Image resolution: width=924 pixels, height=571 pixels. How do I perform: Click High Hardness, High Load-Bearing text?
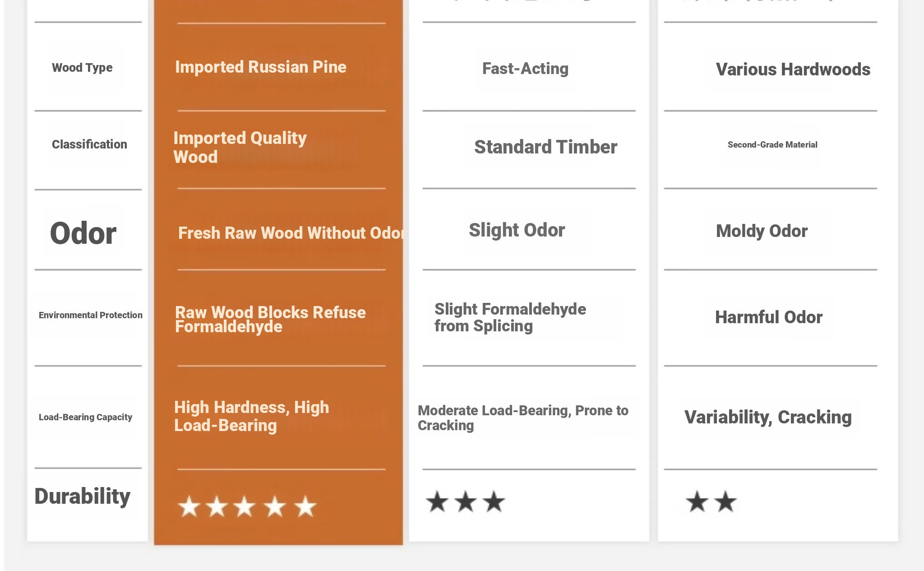[x=251, y=416]
